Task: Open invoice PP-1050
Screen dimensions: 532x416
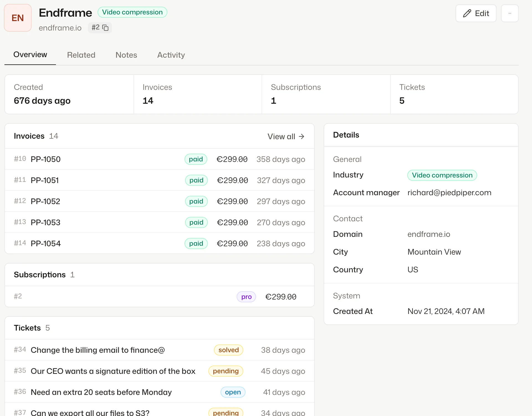Action: (x=160, y=159)
